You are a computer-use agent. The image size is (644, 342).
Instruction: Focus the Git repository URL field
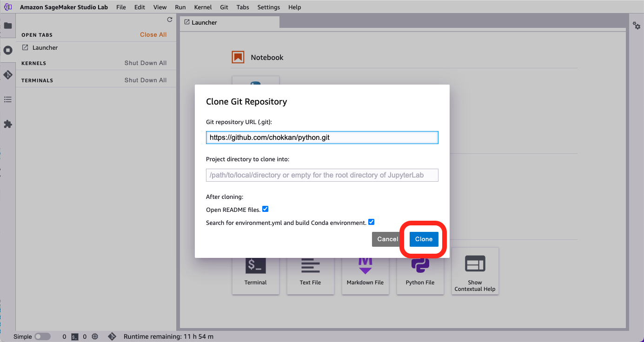point(322,138)
